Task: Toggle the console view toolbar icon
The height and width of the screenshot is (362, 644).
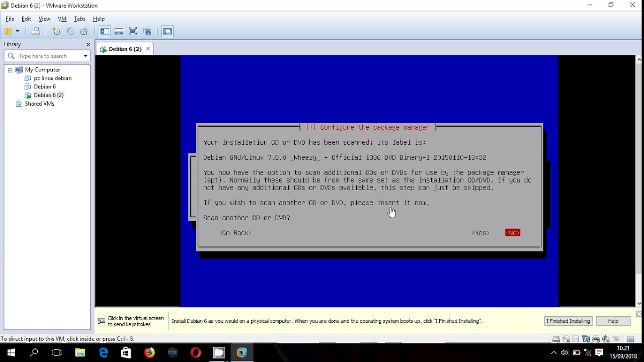Action: 168,31
